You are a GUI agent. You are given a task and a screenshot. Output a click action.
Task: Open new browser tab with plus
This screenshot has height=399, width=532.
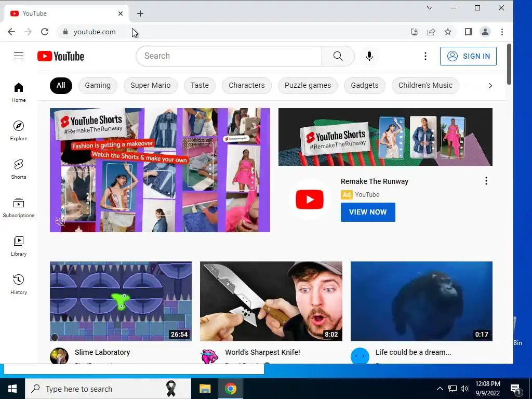[x=140, y=14]
